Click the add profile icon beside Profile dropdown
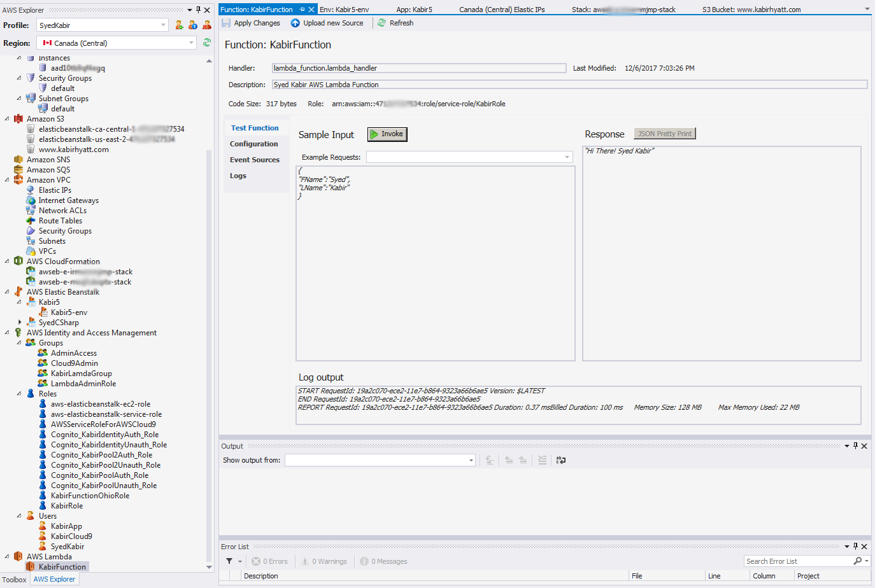The width and height of the screenshot is (875, 588). click(179, 25)
